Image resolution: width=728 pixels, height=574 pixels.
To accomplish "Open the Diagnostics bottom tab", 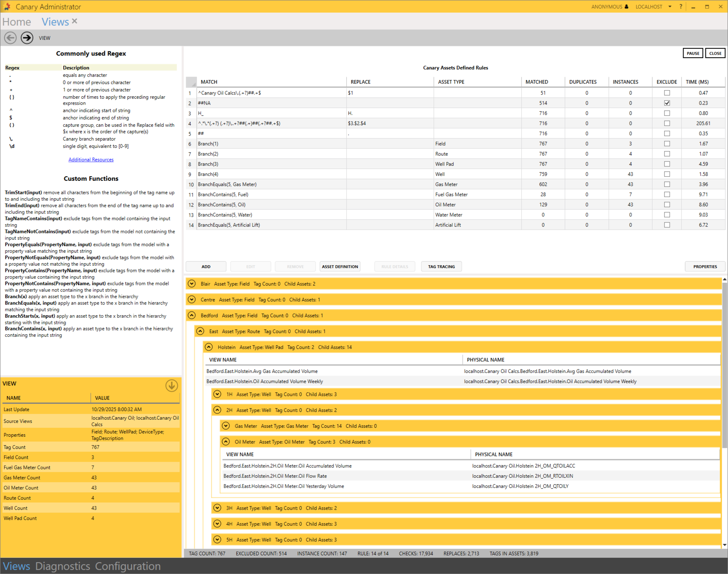I will [63, 566].
